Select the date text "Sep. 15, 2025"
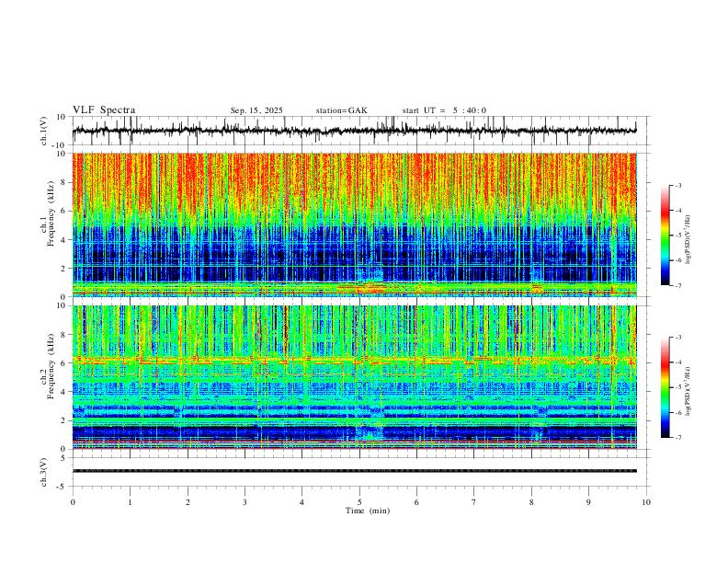 256,110
